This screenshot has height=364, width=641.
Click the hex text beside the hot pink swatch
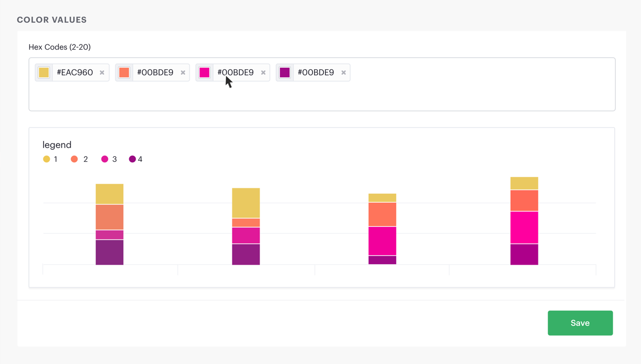[236, 73]
